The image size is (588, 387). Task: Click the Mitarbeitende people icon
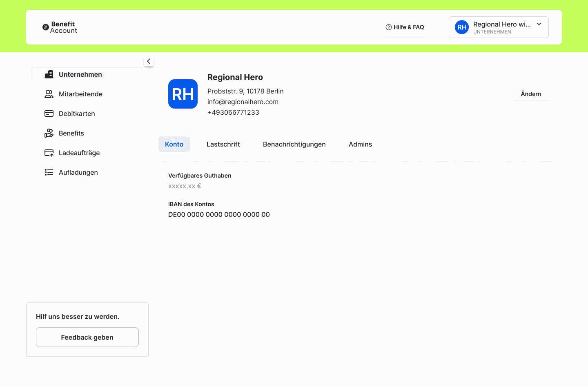(49, 94)
